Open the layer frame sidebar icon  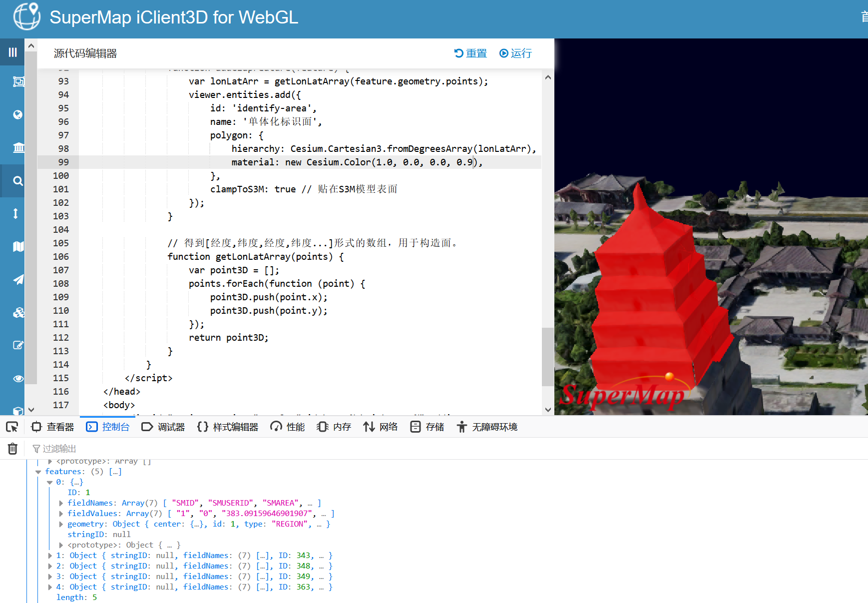coord(18,81)
